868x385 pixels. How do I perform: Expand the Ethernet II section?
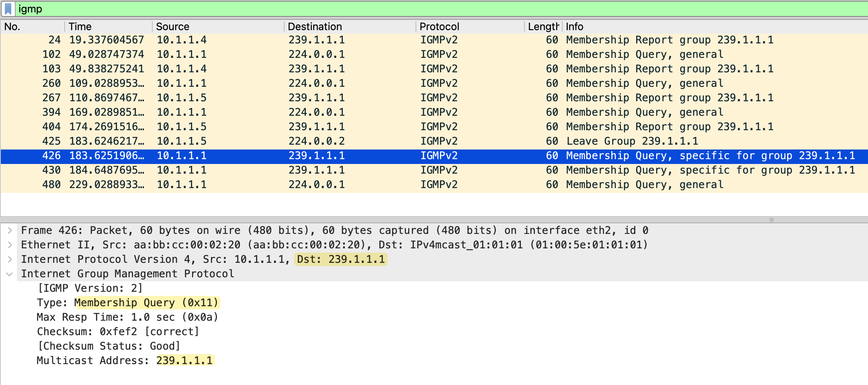10,245
